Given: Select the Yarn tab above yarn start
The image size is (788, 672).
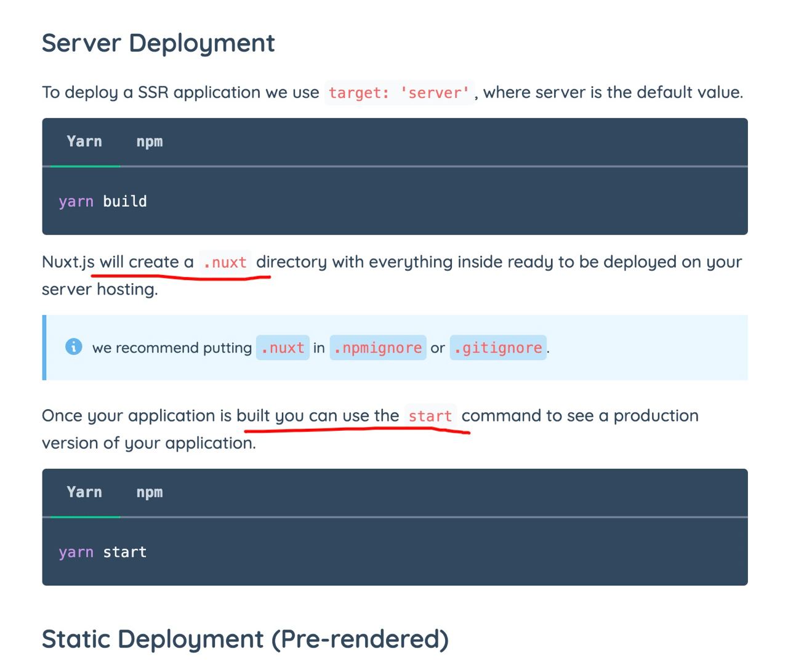Looking at the screenshot, I should [x=84, y=492].
